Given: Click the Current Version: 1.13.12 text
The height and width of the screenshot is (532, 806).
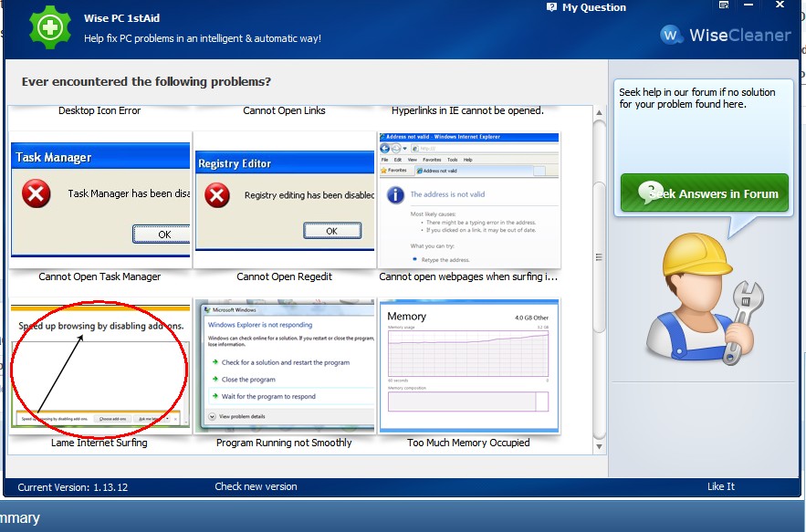Looking at the screenshot, I should [72, 487].
